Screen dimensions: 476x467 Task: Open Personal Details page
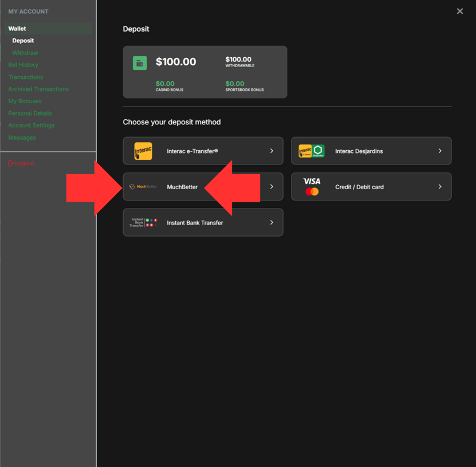[x=30, y=113]
